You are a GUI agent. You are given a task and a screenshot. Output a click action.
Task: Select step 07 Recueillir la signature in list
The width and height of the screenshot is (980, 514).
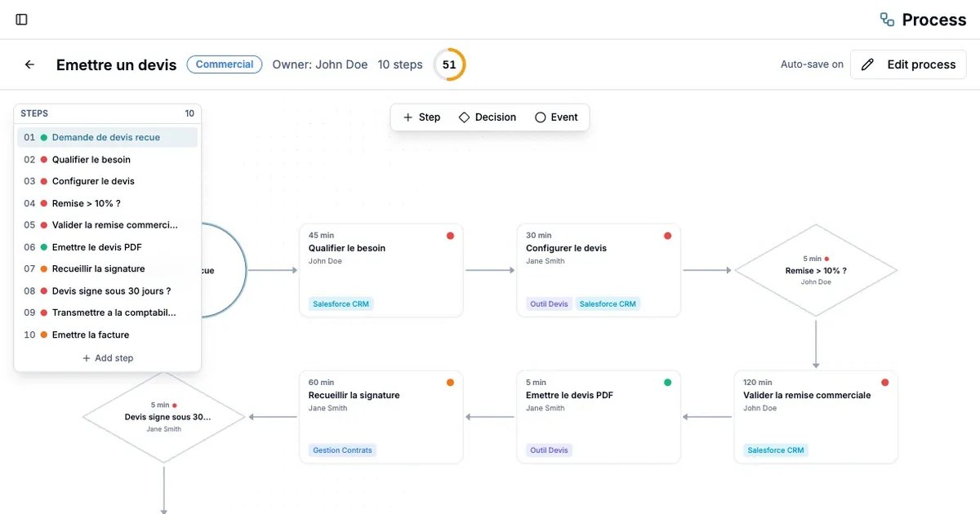(108, 269)
